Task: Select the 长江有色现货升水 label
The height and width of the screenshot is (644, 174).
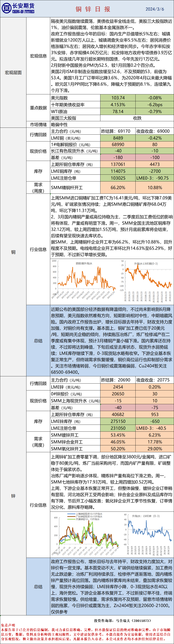Action: pyautogui.click(x=74, y=151)
